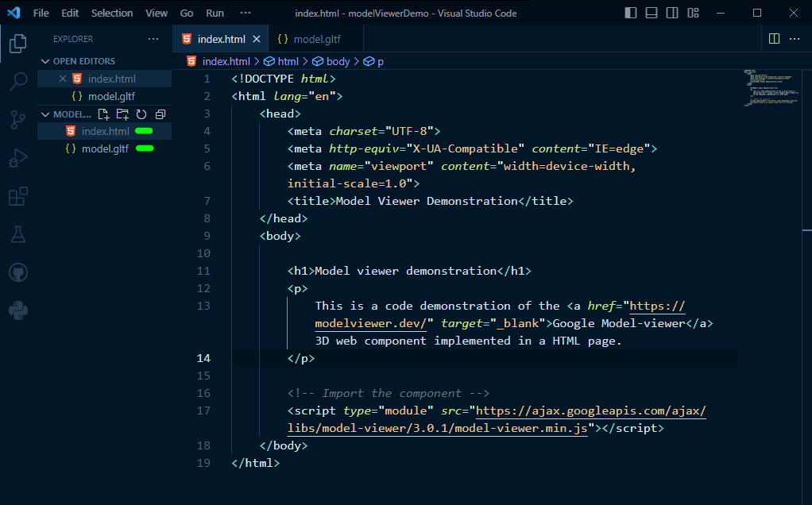Click line number 14 in gutter
812x505 pixels.
(x=203, y=358)
